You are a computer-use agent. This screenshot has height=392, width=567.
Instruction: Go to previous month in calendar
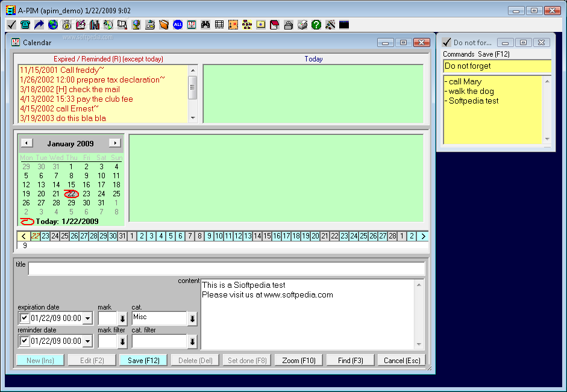(x=27, y=143)
